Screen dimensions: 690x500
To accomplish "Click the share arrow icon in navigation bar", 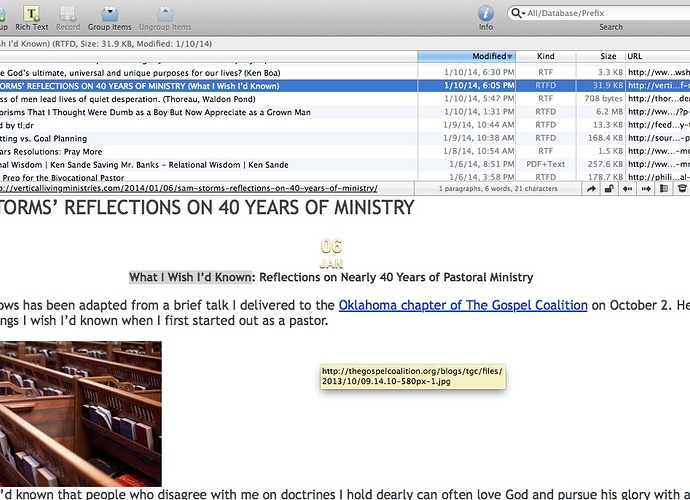I will point(591,188).
